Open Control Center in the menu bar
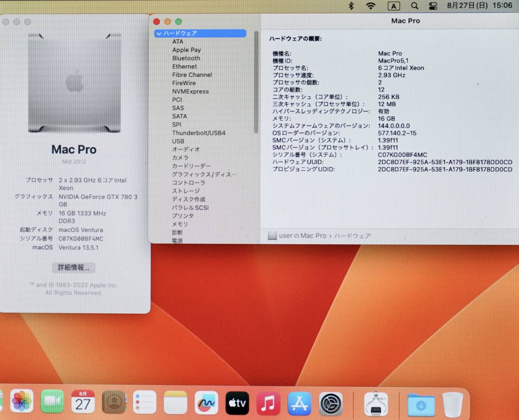Screen dimensions: 519x420 pos(433,6)
